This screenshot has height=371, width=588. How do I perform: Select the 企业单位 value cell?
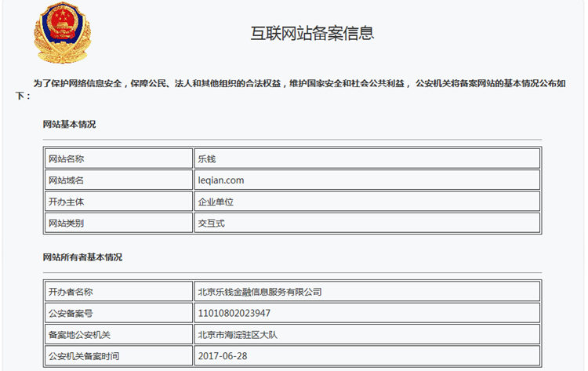point(216,202)
